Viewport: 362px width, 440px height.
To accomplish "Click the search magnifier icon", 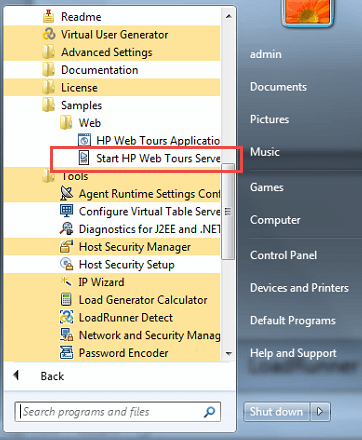I will pos(209,412).
